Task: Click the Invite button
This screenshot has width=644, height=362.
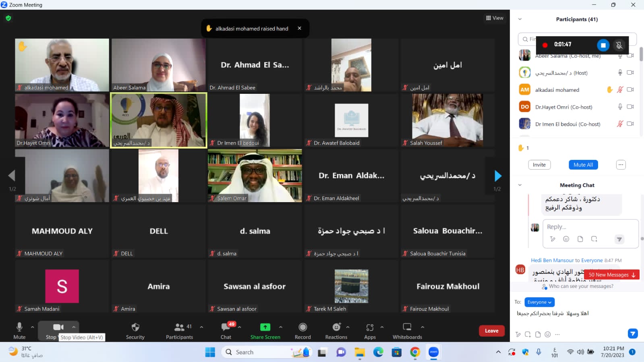Action: pyautogui.click(x=539, y=165)
